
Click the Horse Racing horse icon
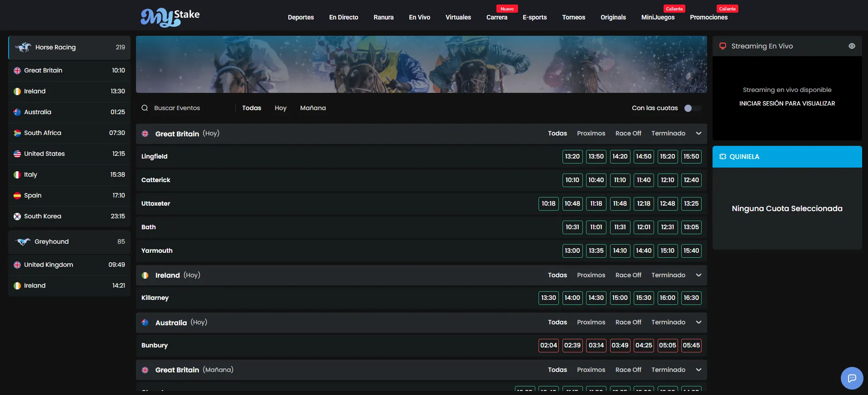tap(23, 47)
